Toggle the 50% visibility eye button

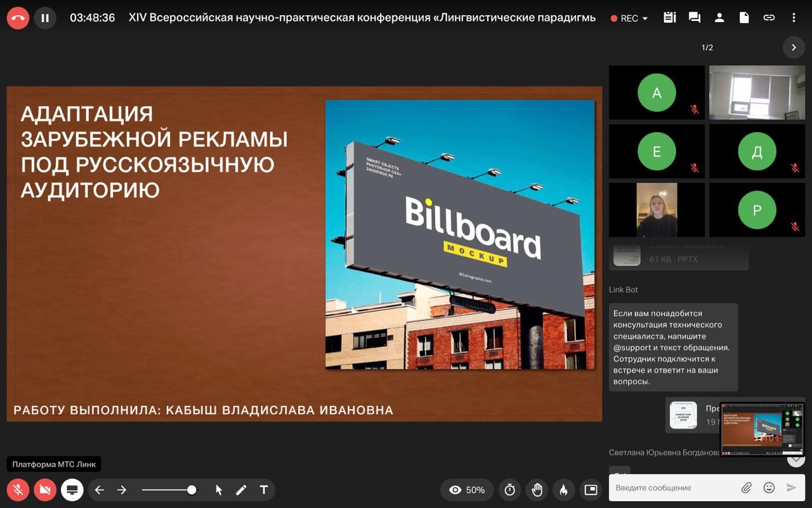(x=467, y=490)
